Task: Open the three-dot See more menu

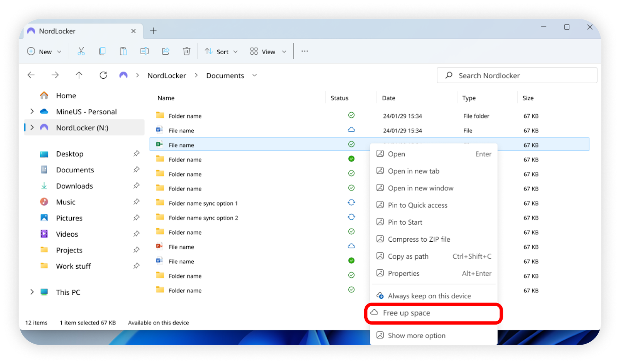Action: 305,51
